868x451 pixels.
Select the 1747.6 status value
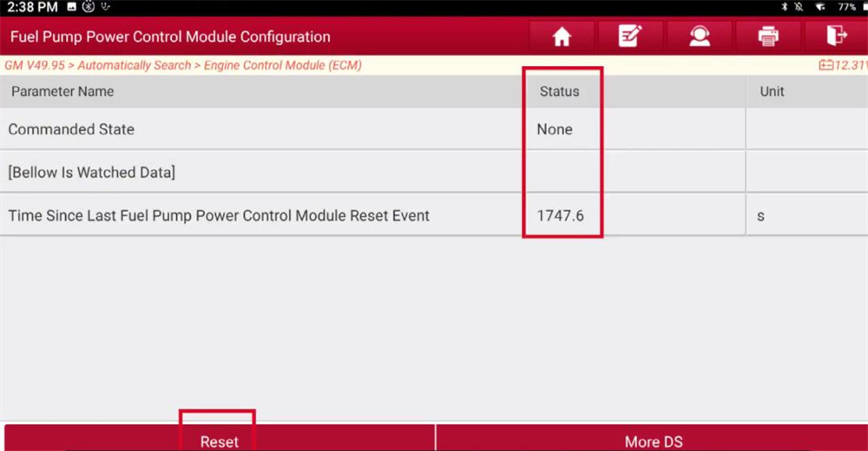560,215
